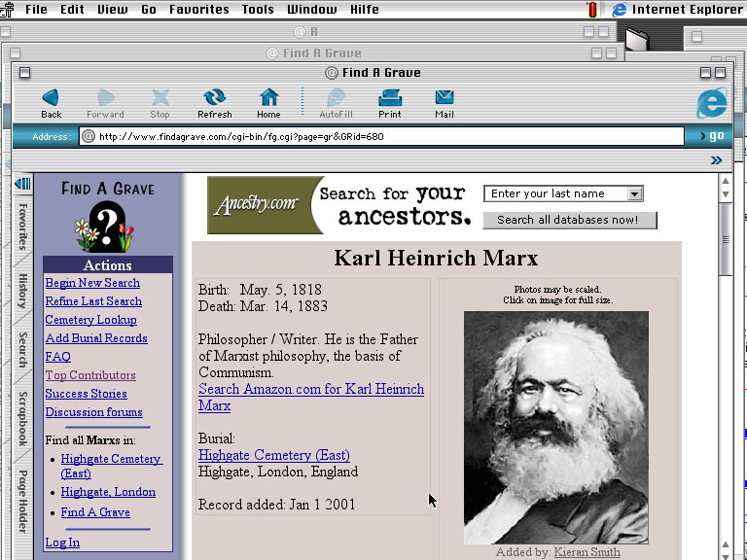Collapse the explorer bar side panel arrow

click(x=21, y=184)
